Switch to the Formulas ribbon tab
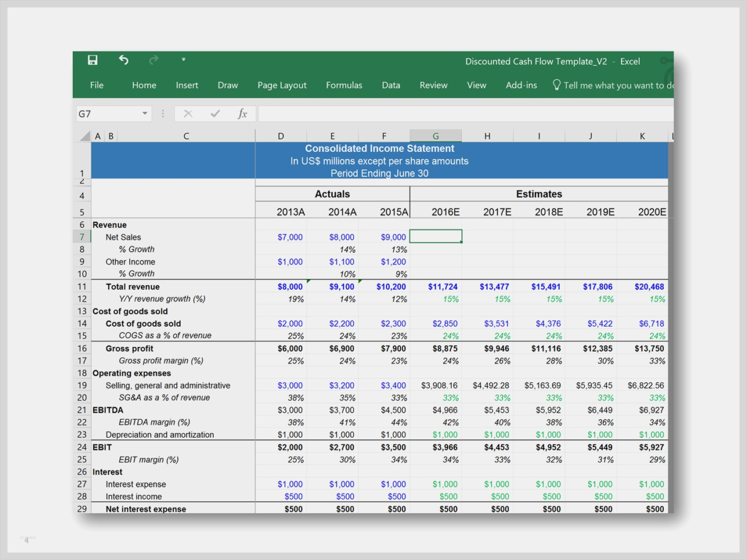Image resolution: width=747 pixels, height=560 pixels. (344, 85)
